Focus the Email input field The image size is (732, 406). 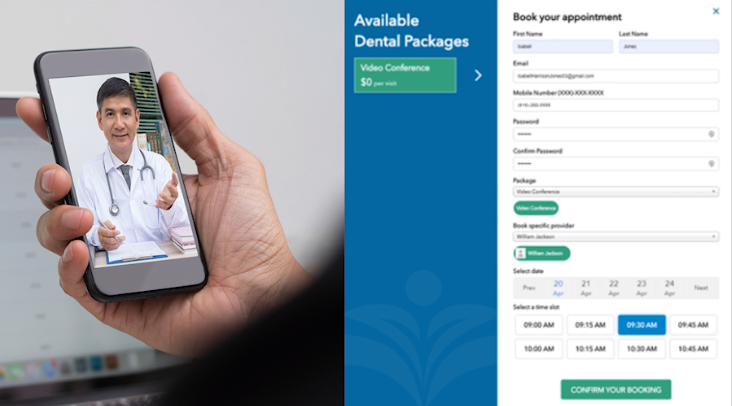(x=616, y=76)
